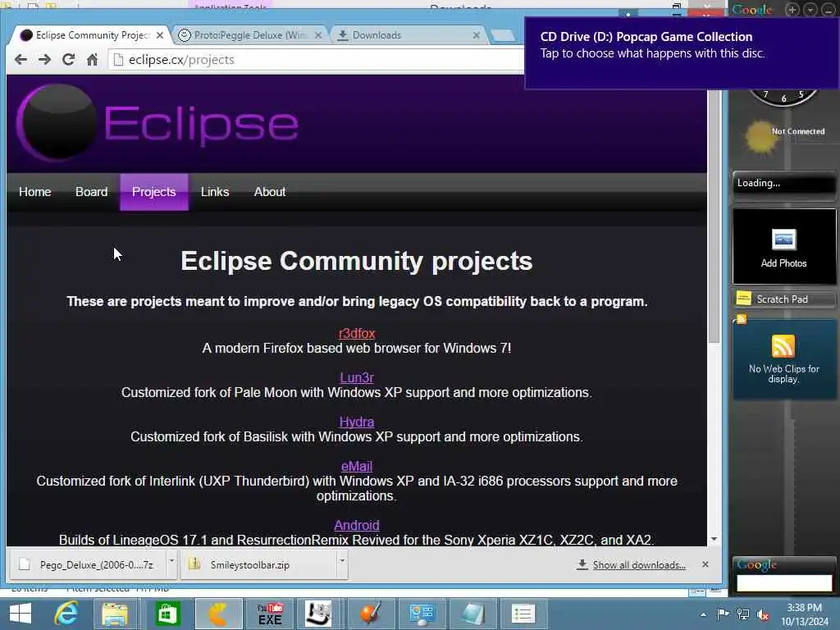Image resolution: width=840 pixels, height=630 pixels.
Task: Open the list document taskbar icon
Action: 523,614
